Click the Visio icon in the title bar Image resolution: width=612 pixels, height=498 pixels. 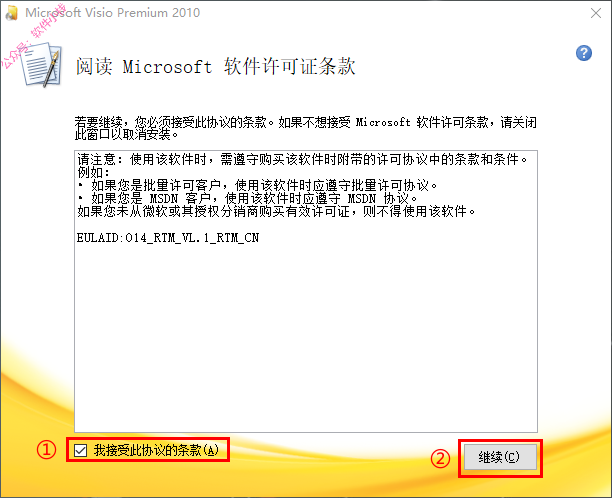click(12, 12)
